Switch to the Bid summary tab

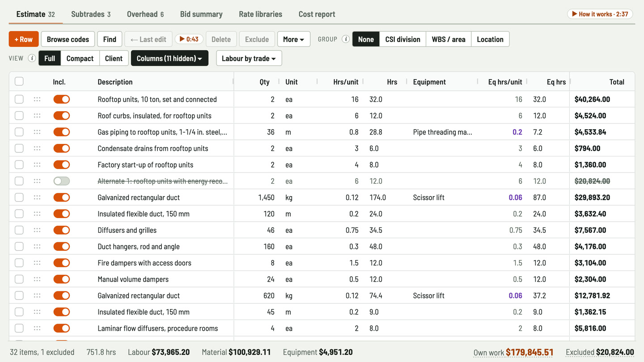(201, 14)
